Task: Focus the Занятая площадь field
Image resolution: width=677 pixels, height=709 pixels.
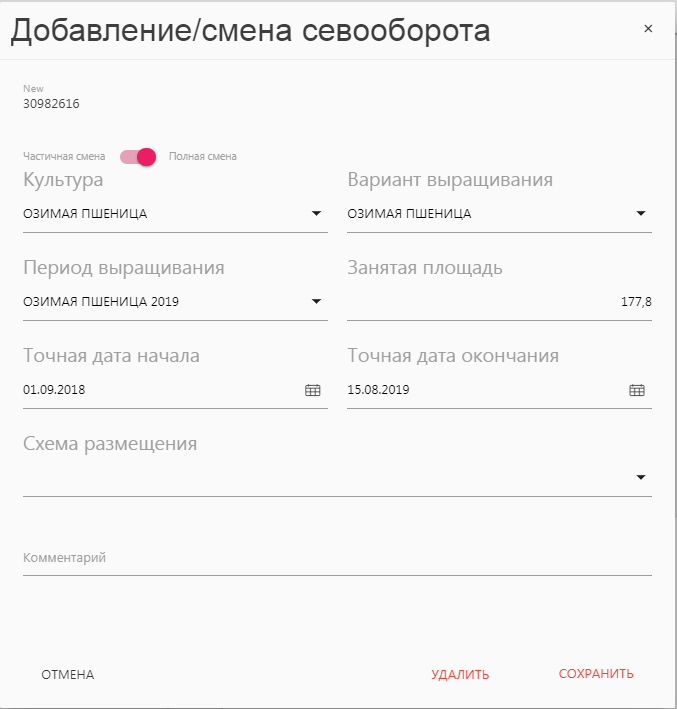Action: [499, 301]
